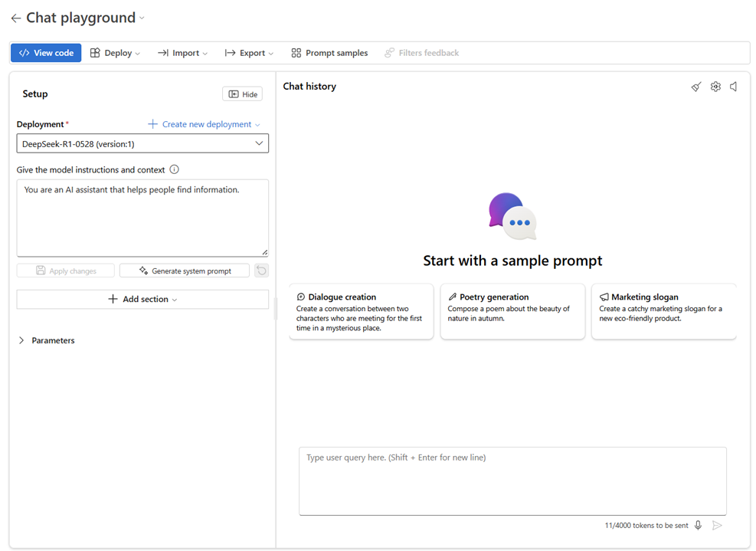Click Filters feedback in the toolbar

tap(422, 53)
